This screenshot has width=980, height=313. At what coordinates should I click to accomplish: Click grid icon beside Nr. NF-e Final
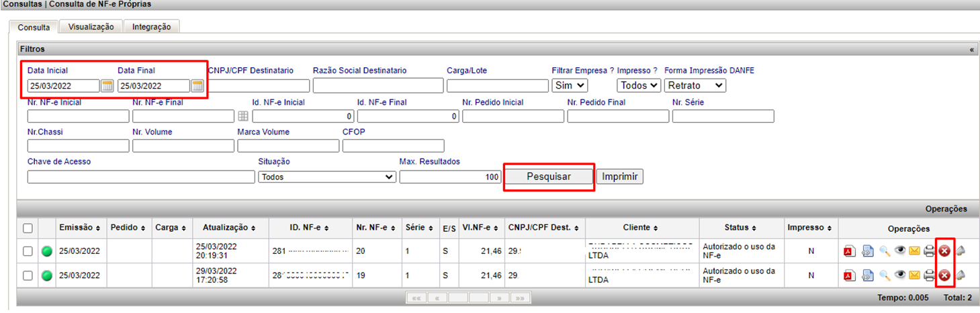click(x=243, y=116)
